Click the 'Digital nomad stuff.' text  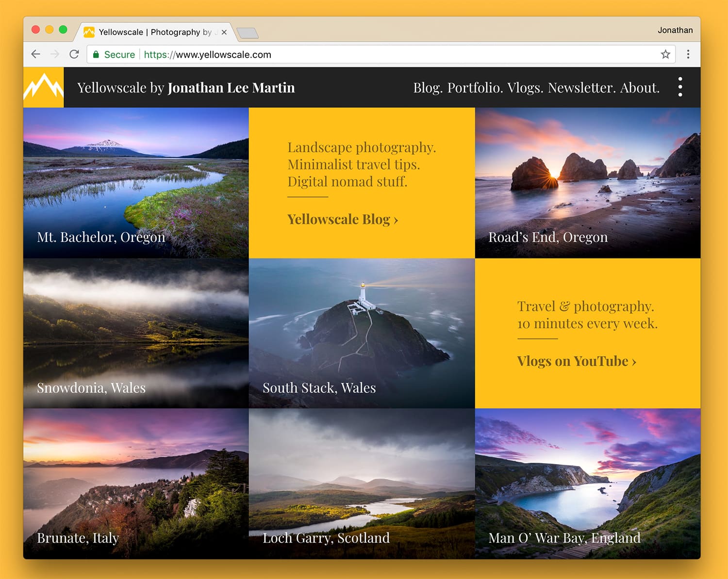coord(347,182)
